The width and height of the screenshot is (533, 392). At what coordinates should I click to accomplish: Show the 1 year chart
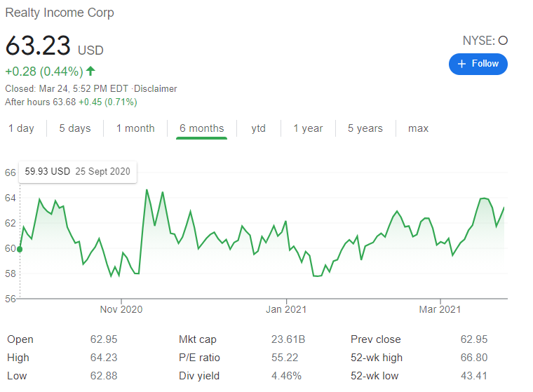[308, 128]
